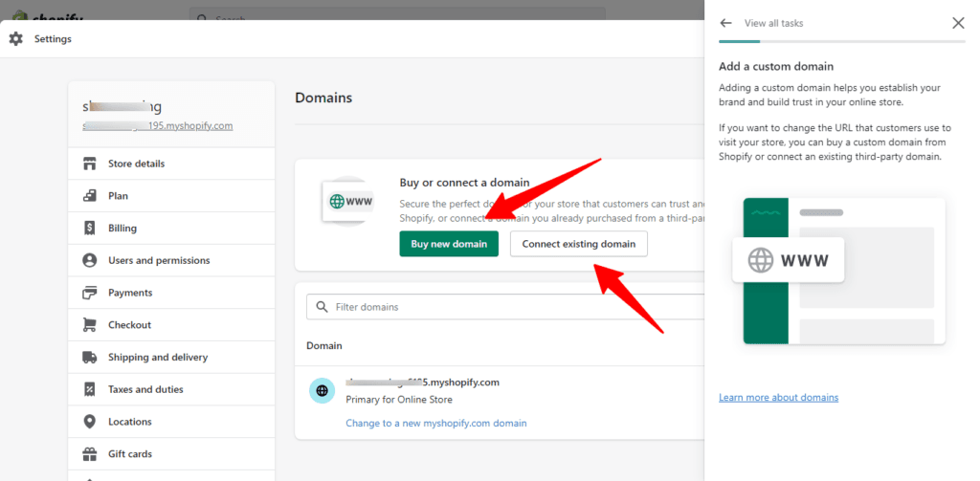Viewport: 980px width, 481px height.
Task: Click the Billing dollar icon
Action: 89,228
